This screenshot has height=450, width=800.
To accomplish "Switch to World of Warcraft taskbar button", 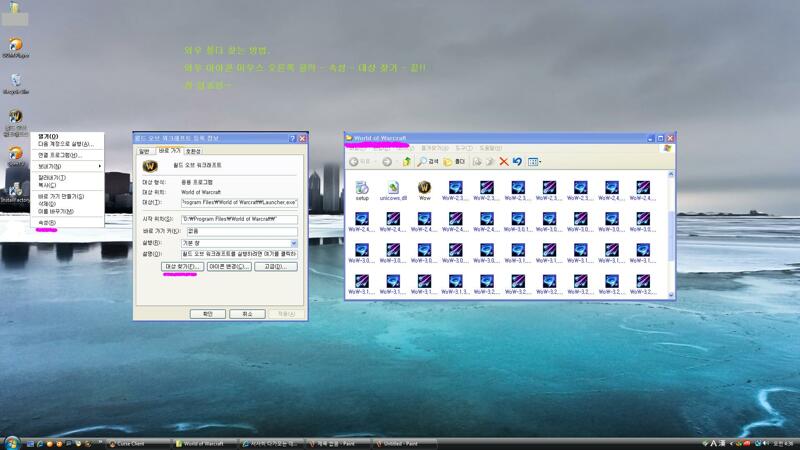I will point(205,444).
